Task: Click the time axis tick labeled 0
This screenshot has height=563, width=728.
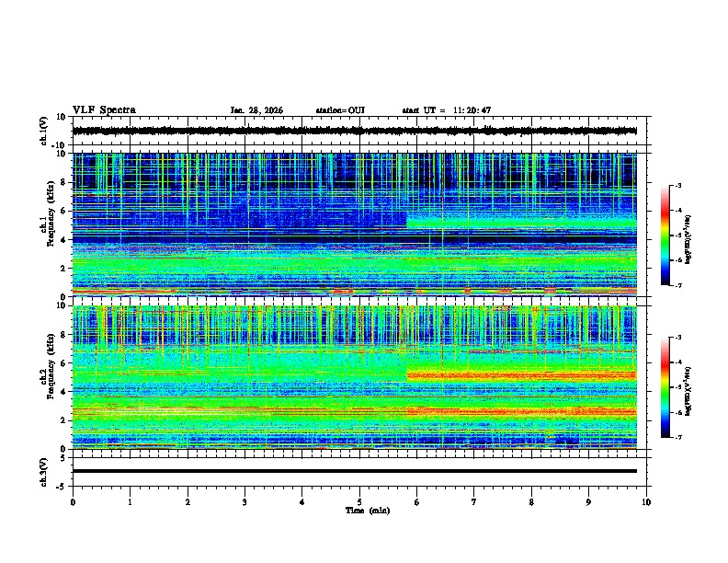Action: (73, 502)
